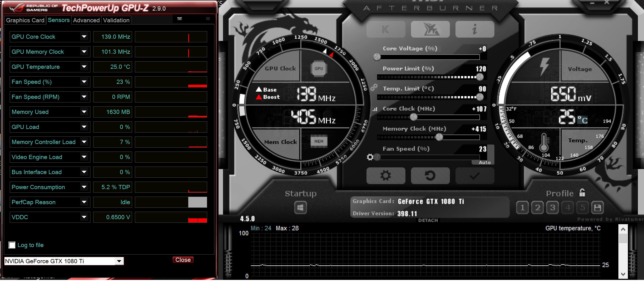
Task: Switch to the Sensors tab
Action: pos(59,20)
